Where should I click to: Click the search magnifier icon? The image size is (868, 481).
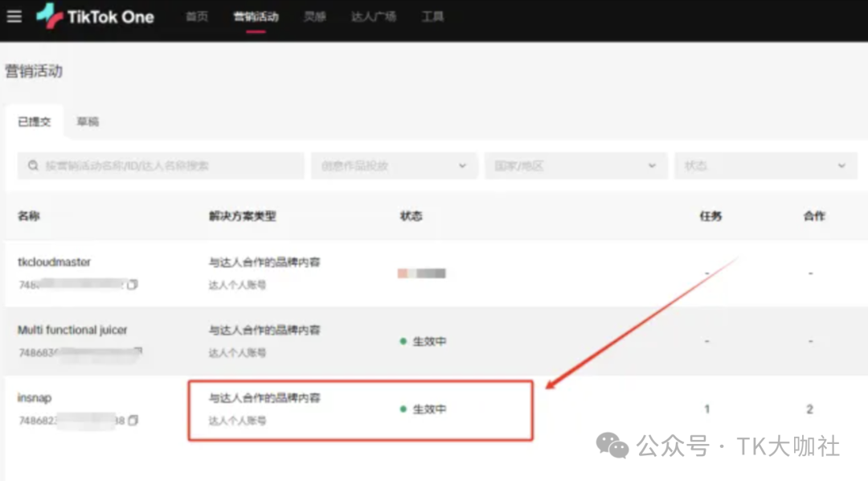pos(33,166)
